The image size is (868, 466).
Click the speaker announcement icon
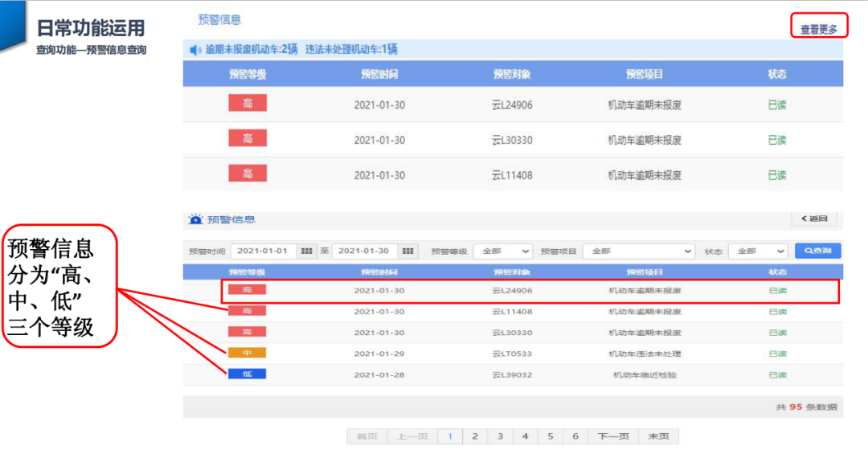195,50
